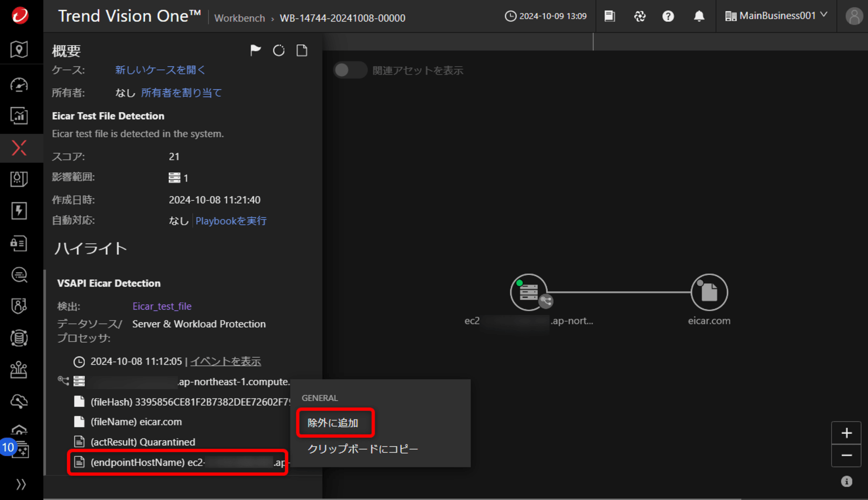The width and height of the screenshot is (868, 500).
Task: Open the notifications bell
Action: tap(699, 16)
